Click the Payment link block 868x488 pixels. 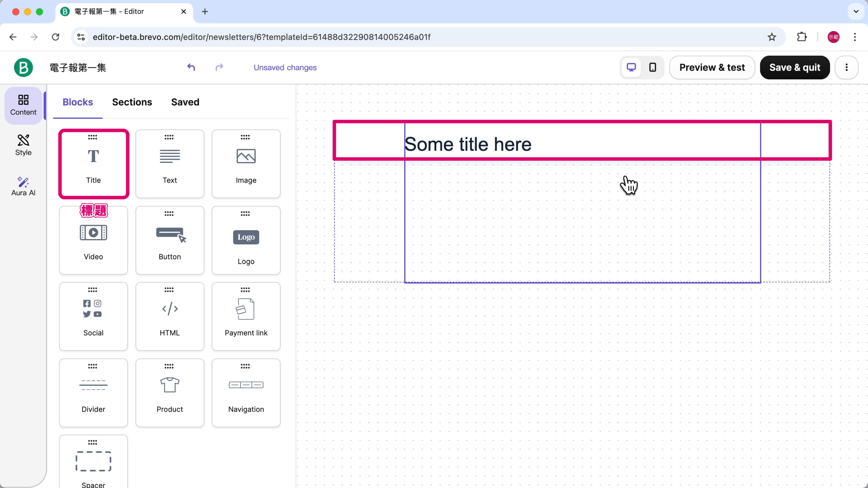click(x=246, y=316)
